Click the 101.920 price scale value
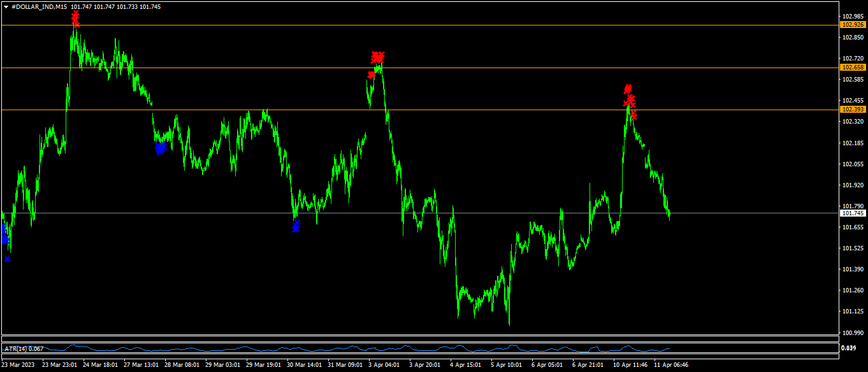 pyautogui.click(x=853, y=185)
